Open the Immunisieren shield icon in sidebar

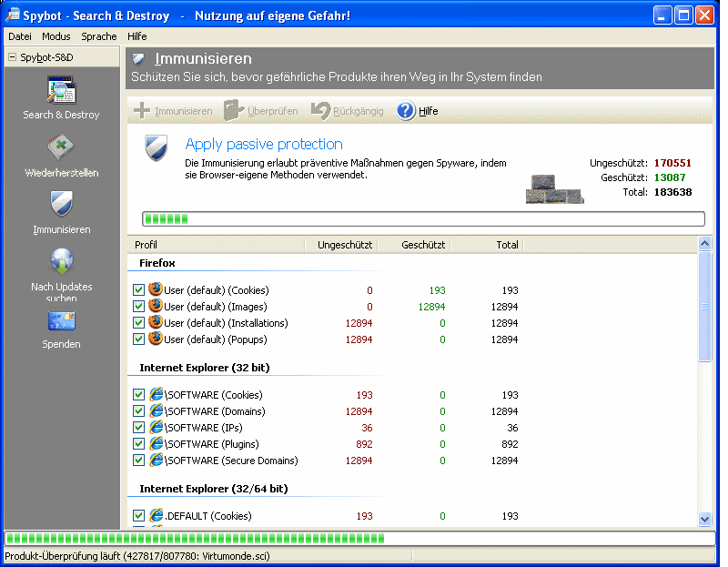61,203
